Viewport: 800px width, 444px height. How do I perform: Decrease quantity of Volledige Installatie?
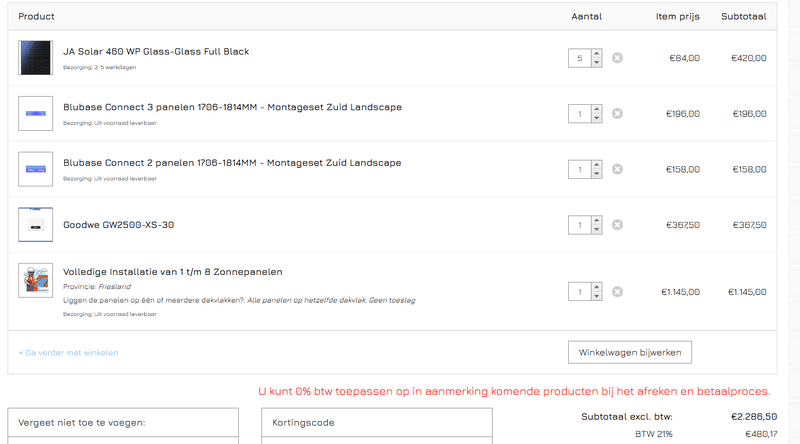coord(596,297)
